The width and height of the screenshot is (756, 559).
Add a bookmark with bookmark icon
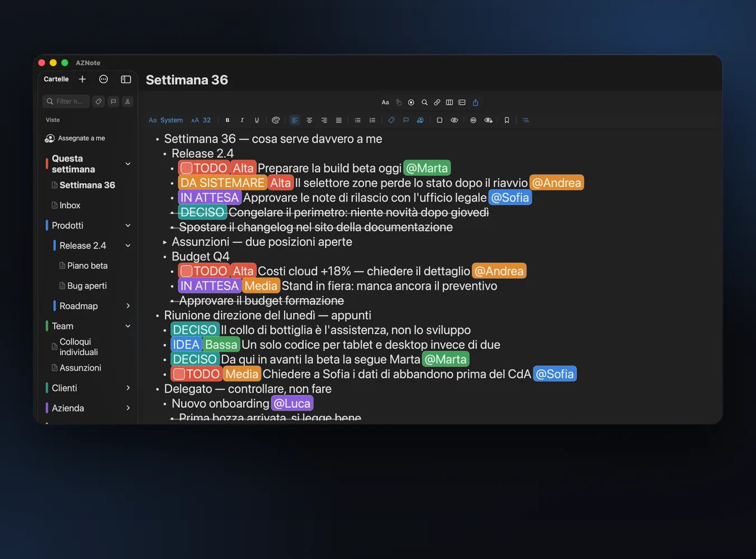(507, 120)
